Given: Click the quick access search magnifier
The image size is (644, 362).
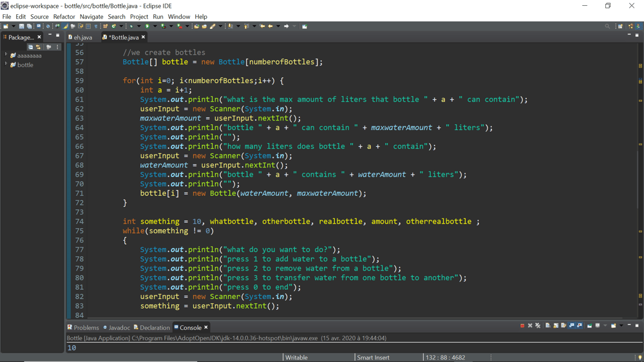Looking at the screenshot, I should coord(607,26).
